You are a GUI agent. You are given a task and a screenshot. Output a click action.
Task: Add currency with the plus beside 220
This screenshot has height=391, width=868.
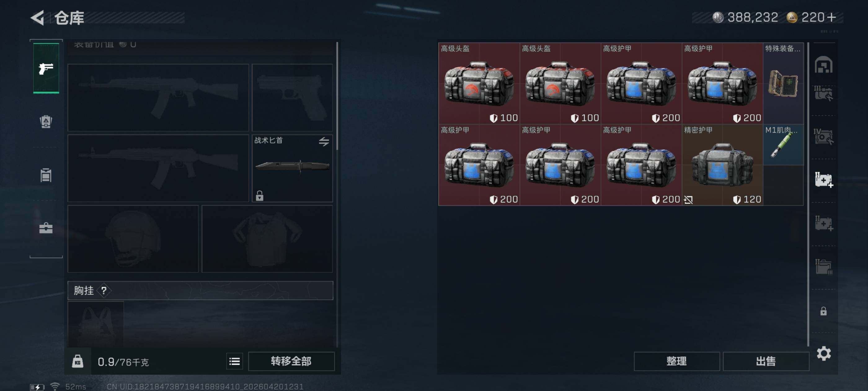pyautogui.click(x=832, y=17)
